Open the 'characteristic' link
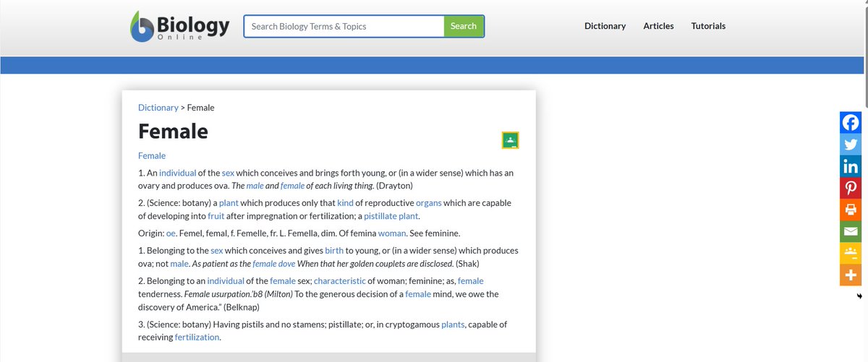 coord(340,281)
